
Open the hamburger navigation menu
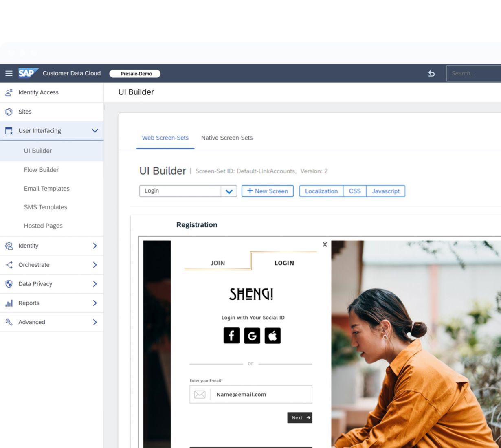(x=9, y=73)
